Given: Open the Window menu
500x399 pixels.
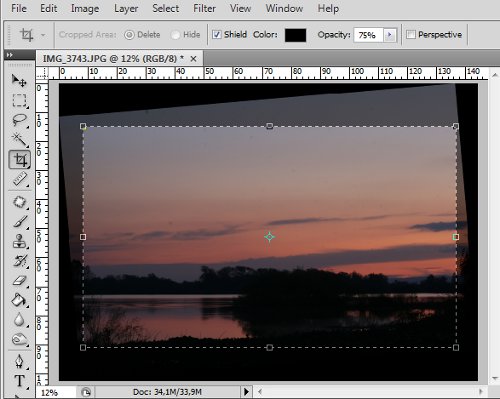Looking at the screenshot, I should click(x=284, y=8).
